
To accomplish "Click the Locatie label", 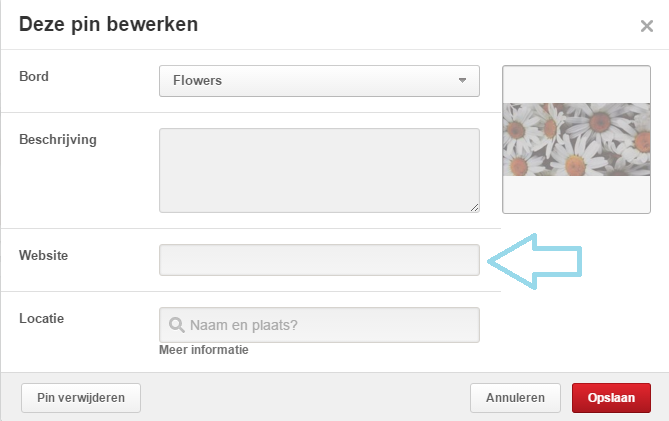I will click(x=42, y=319).
